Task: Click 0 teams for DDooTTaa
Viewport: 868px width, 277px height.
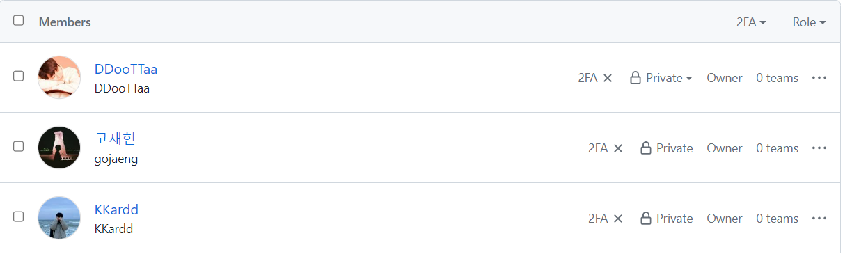Action: 778,78
